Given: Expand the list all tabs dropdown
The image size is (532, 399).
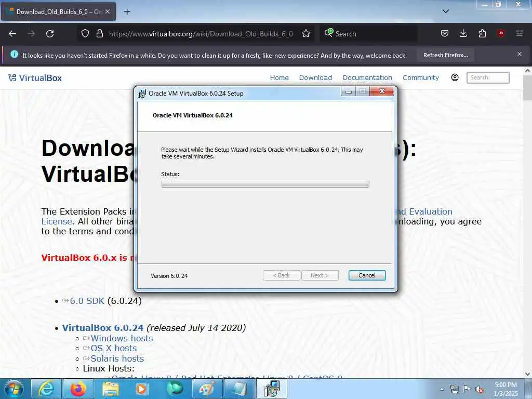Looking at the screenshot, I should coord(445,11).
